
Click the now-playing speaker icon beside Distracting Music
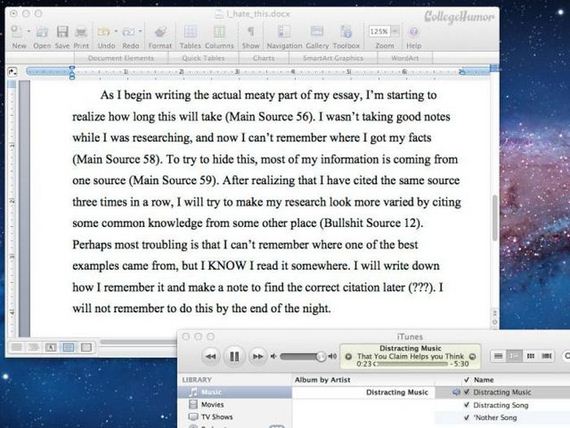click(x=456, y=392)
